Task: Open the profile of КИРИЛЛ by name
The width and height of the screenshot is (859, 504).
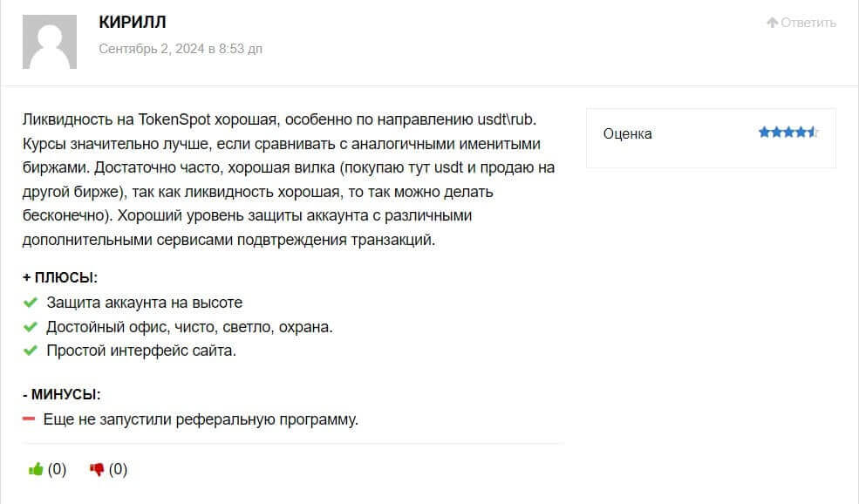Action: pyautogui.click(x=133, y=22)
